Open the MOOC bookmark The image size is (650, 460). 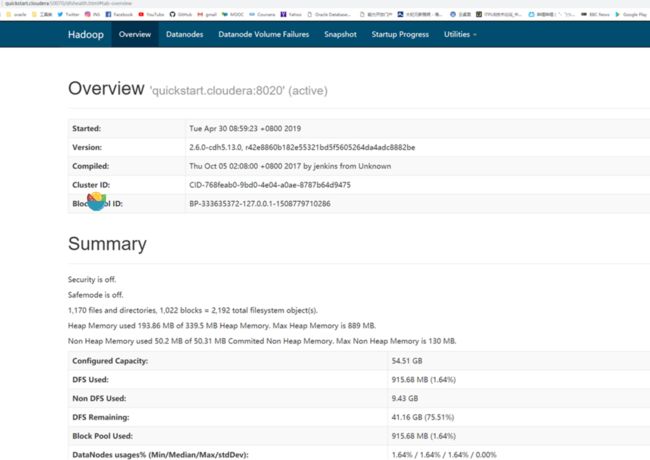(x=233, y=14)
